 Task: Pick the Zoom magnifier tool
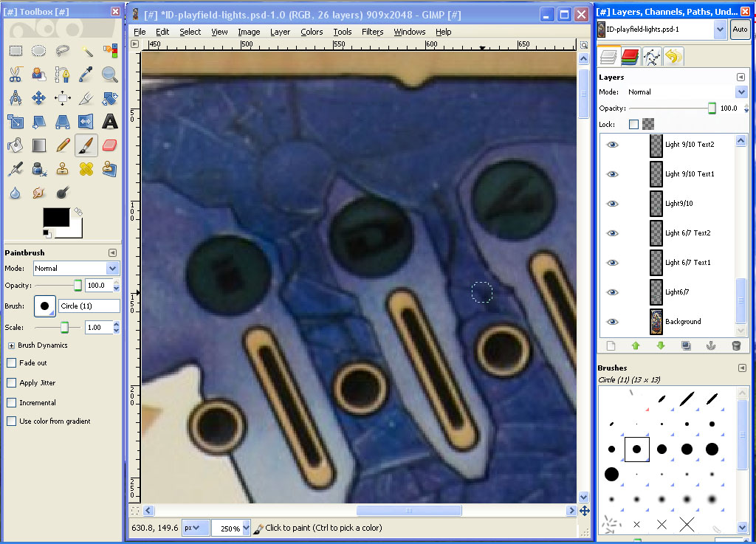(110, 74)
